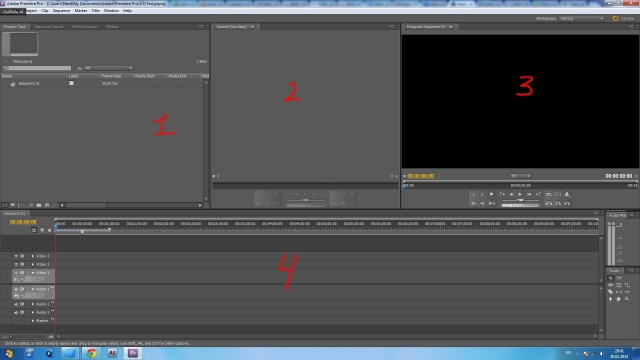The height and width of the screenshot is (360, 640).
Task: Expand the Audio 3 track
Action: (x=33, y=312)
